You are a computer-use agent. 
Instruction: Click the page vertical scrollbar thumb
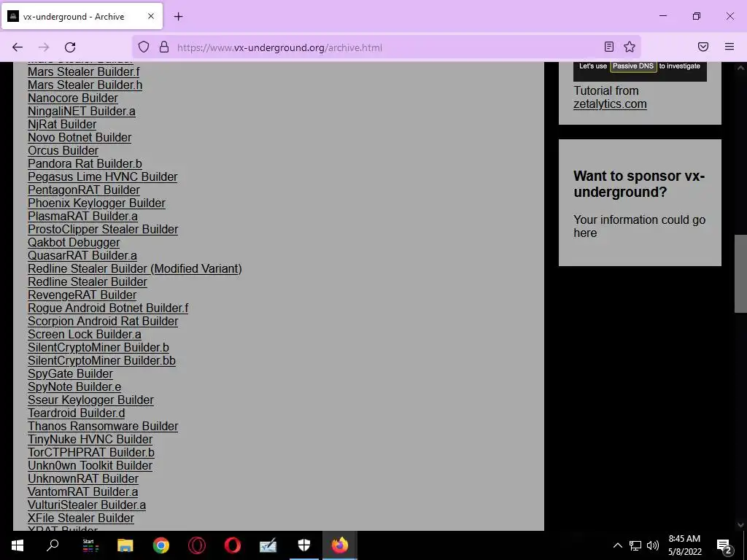point(740,274)
